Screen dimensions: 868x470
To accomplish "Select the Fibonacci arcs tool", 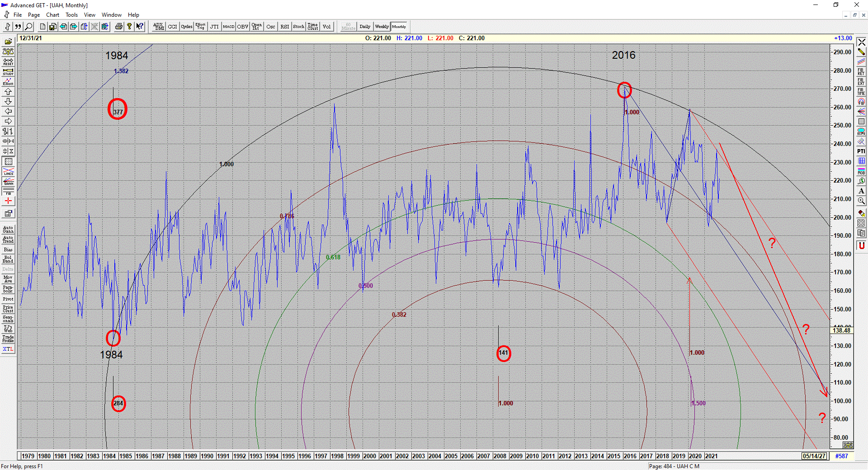I will coord(861,102).
